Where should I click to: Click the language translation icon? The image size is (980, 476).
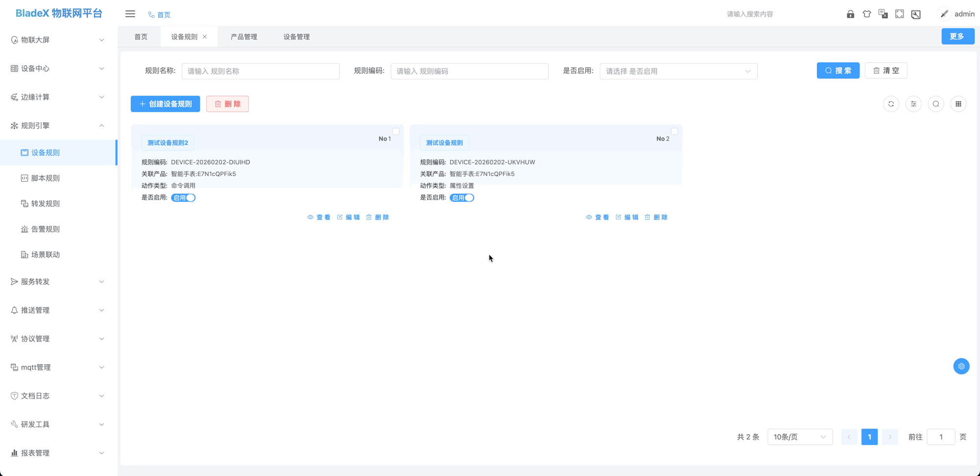point(883,14)
